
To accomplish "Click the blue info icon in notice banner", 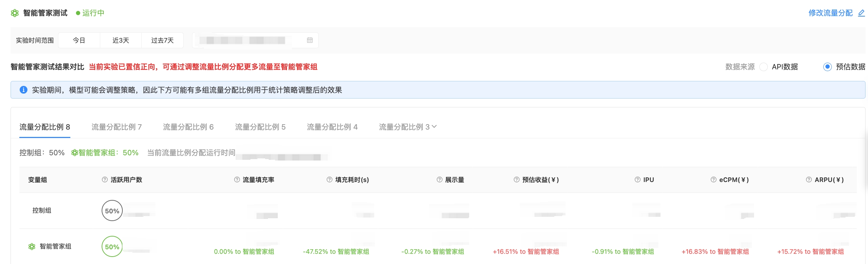I will point(23,90).
